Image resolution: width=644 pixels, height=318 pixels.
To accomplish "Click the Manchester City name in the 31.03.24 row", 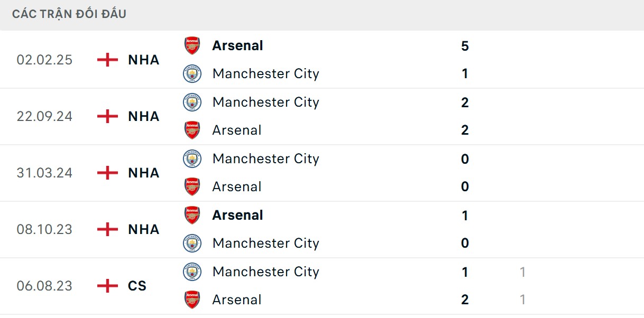I will [x=266, y=158].
